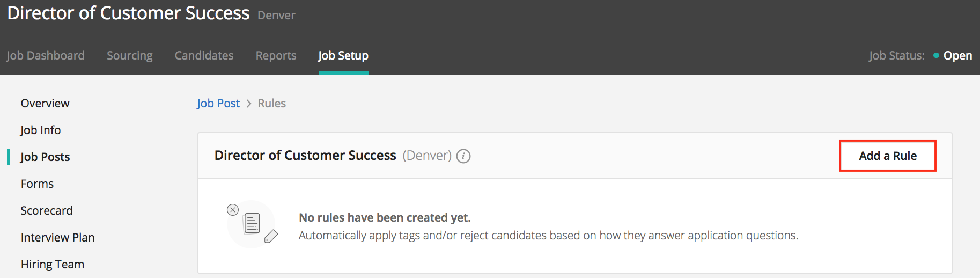
Task: Click the breadcrumb chevron after Job Post
Action: click(x=249, y=104)
